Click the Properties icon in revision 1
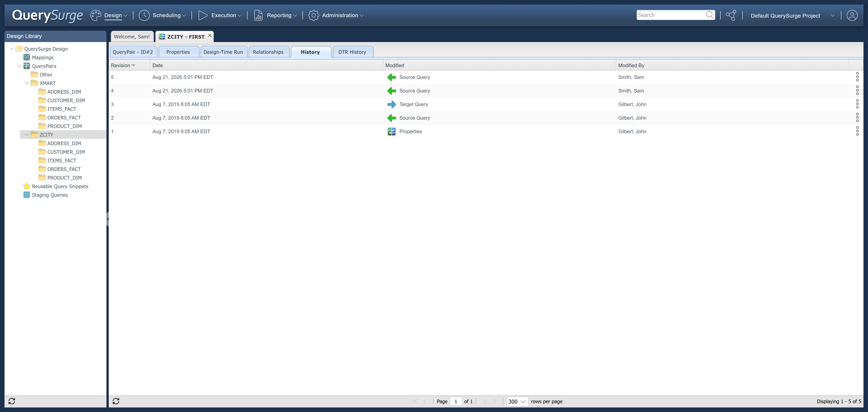The width and height of the screenshot is (868, 412). tap(392, 131)
